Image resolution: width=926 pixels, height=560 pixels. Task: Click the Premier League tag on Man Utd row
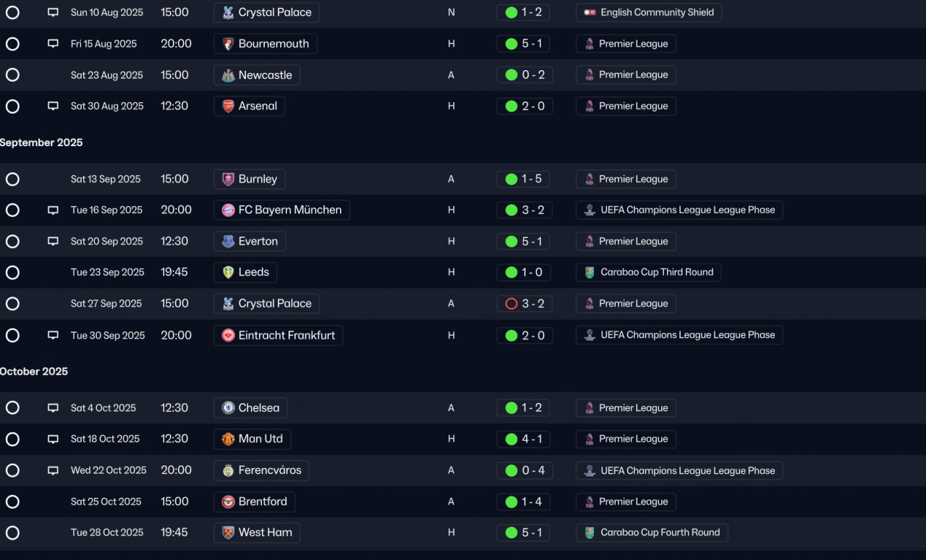coord(626,439)
